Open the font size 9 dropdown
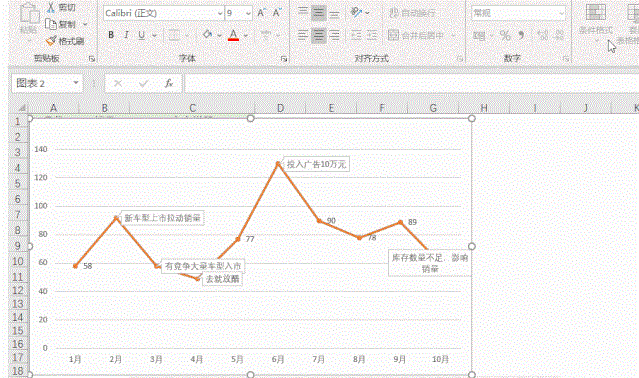 [x=248, y=13]
